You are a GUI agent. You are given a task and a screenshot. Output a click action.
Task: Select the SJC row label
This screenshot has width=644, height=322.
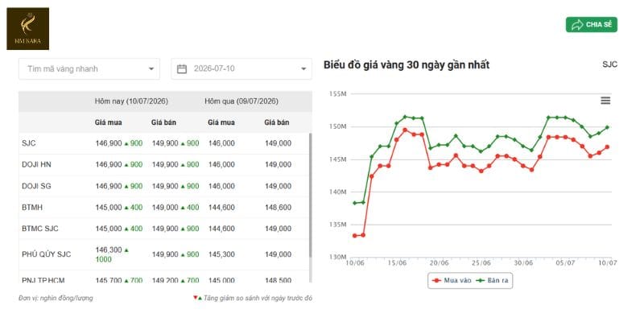[x=29, y=143]
